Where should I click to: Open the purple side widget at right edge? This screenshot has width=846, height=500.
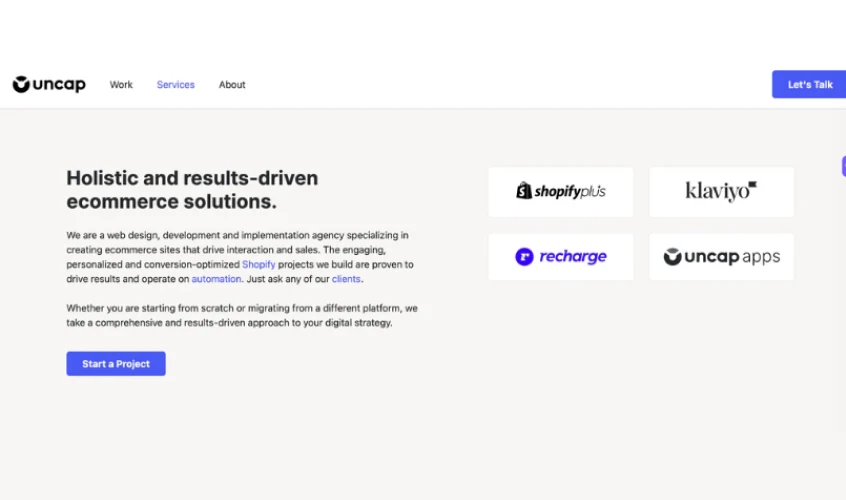(843, 166)
